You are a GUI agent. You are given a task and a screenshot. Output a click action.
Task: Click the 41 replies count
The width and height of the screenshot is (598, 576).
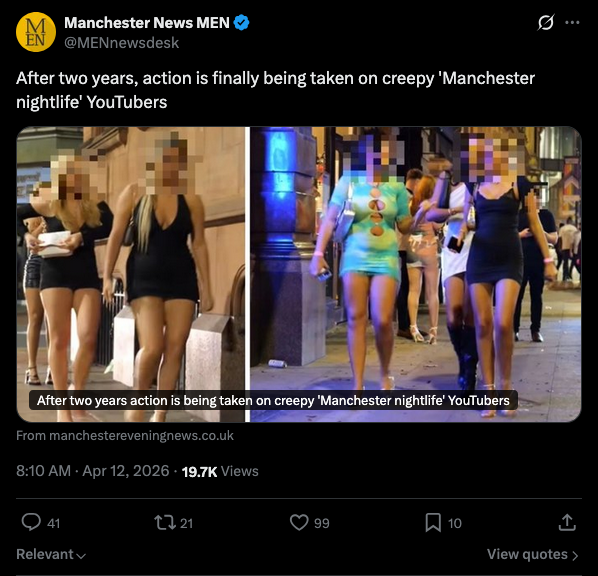(x=53, y=523)
